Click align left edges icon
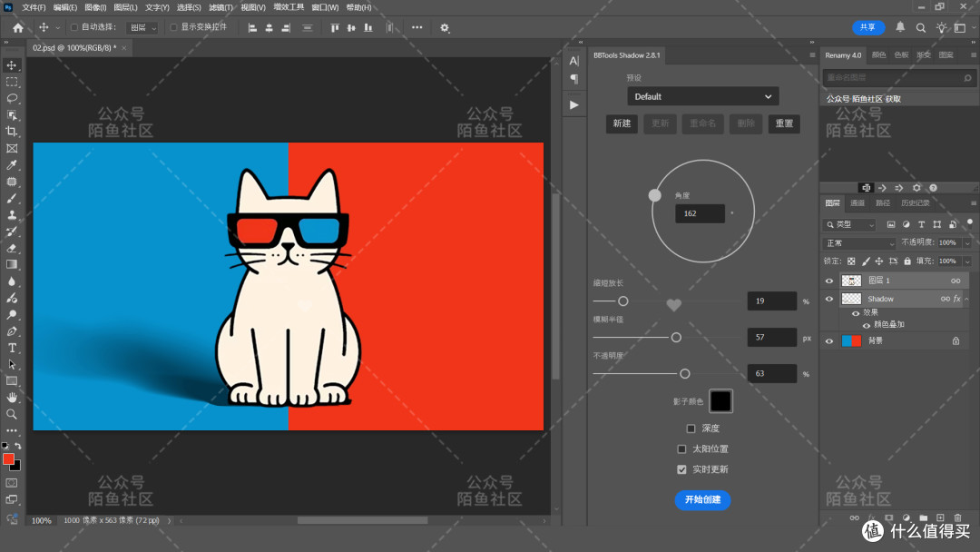 (252, 27)
